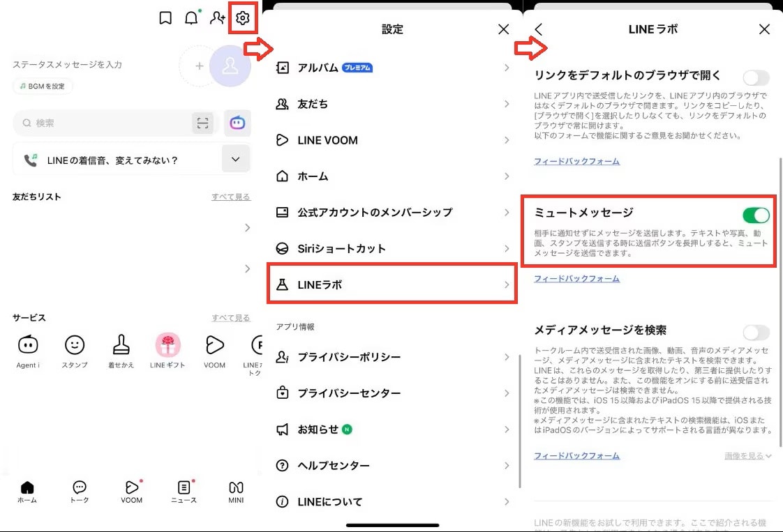783x532 pixels.
Task: Switch to the VOOM bottom tab
Action: tap(132, 492)
